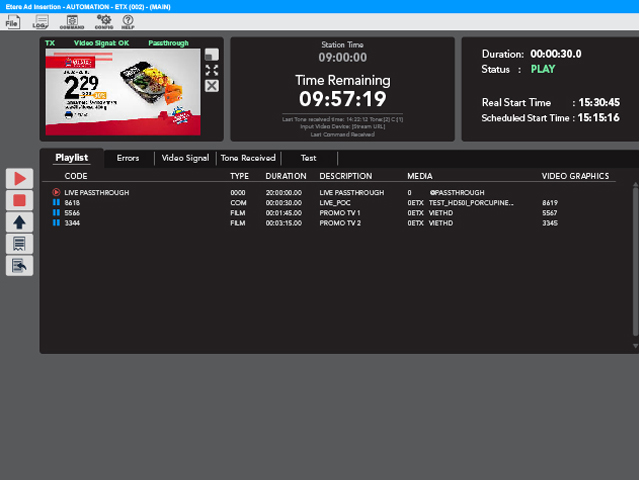Select playlist code 8618

tap(72, 203)
